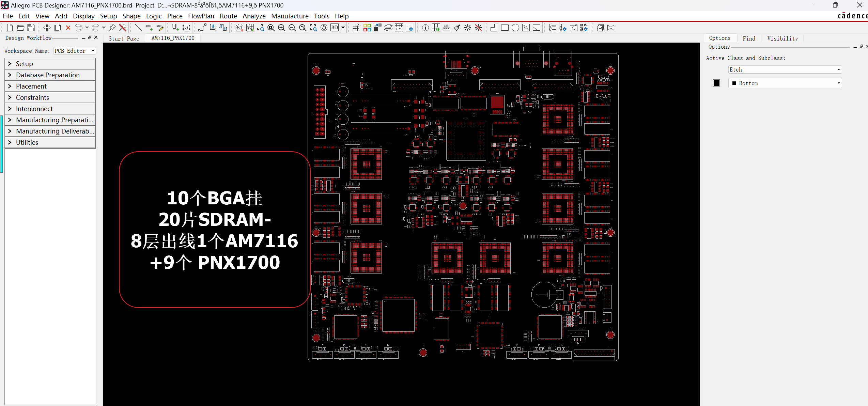868x406 pixels.
Task: Open the Bottom subclass dropdown
Action: 785,83
